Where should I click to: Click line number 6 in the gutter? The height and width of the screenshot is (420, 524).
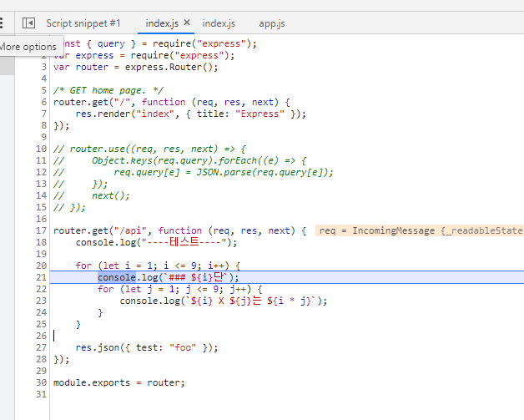pyautogui.click(x=42, y=102)
